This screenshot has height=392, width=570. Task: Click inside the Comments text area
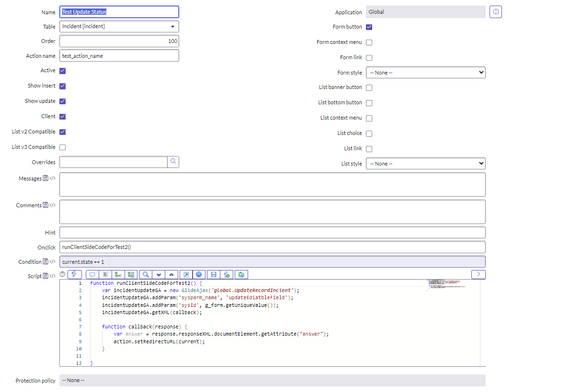pos(272,212)
